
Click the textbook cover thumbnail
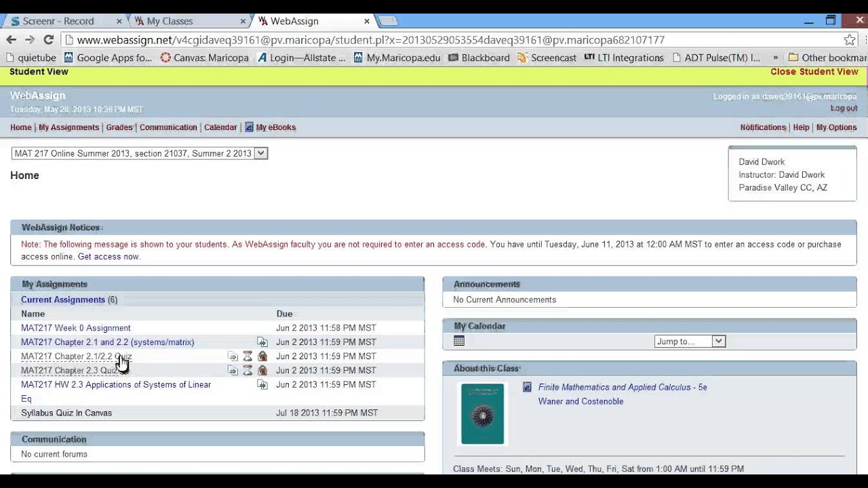483,414
